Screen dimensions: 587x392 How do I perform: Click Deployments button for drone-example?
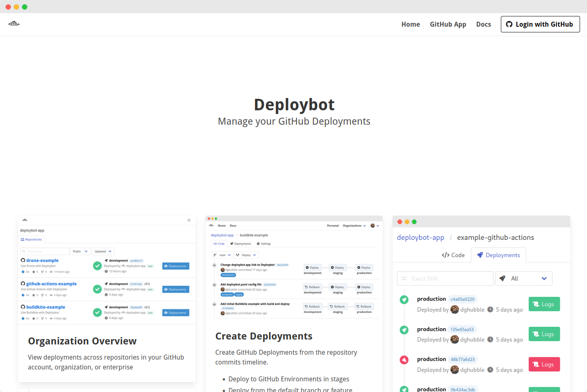pyautogui.click(x=176, y=266)
